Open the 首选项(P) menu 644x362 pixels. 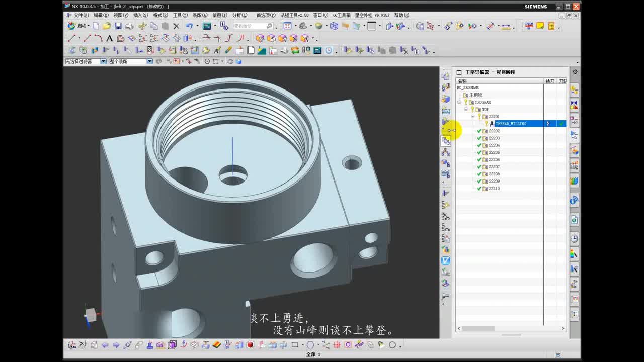tap(266, 15)
